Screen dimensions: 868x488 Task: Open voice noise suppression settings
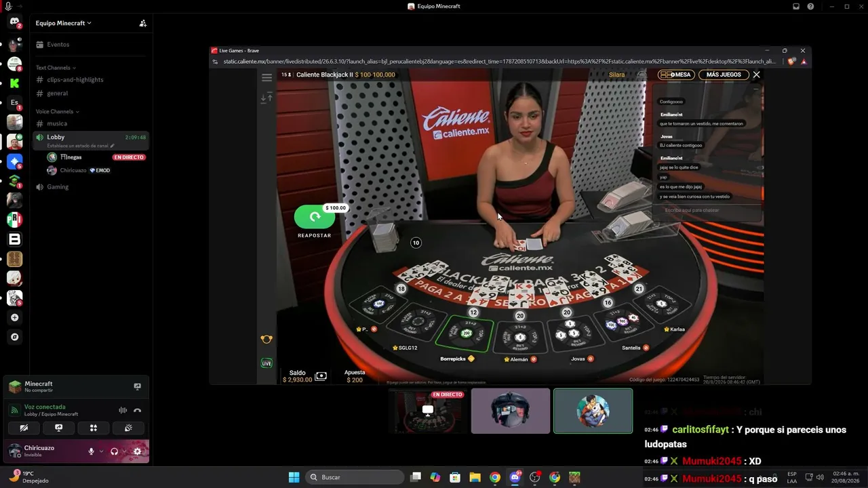click(x=123, y=410)
